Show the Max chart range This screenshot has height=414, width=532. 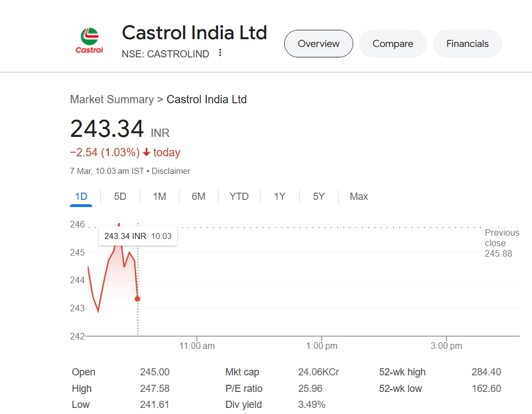tap(359, 197)
